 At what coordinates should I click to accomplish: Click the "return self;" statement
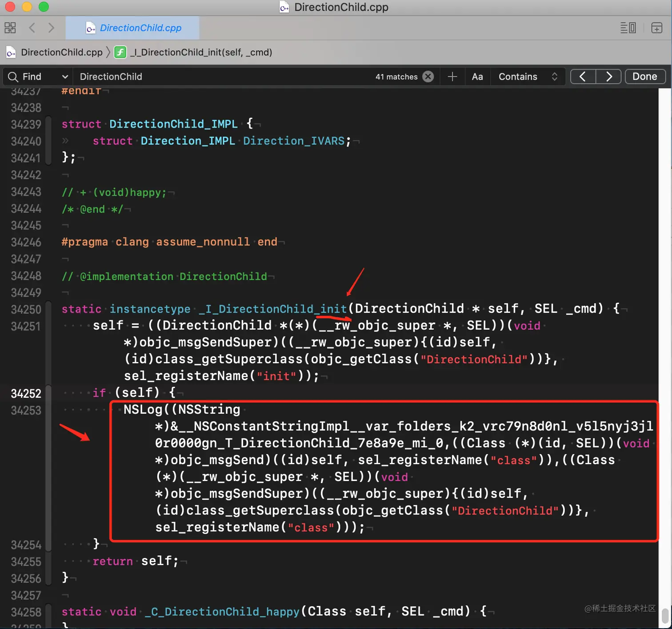136,561
